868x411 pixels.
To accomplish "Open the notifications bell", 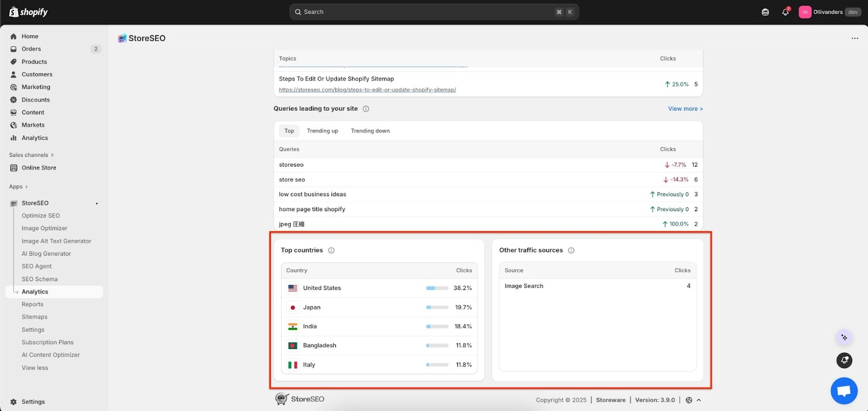I will coord(785,12).
